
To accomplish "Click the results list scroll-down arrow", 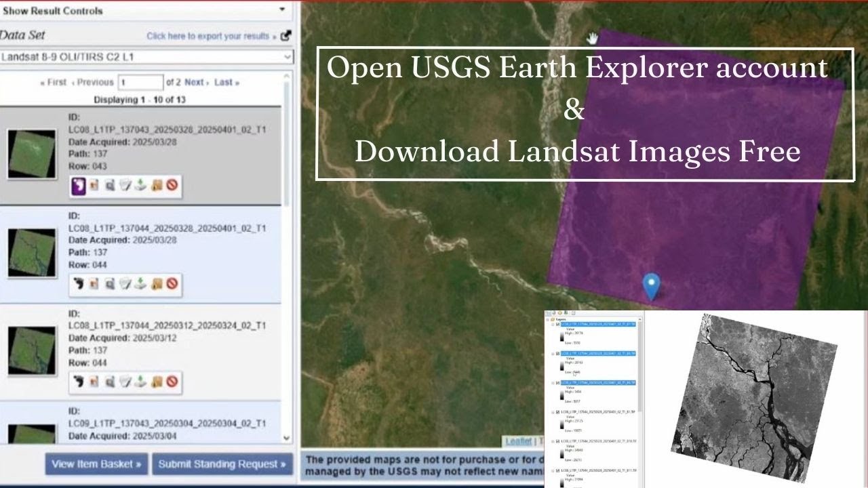I will [286, 439].
